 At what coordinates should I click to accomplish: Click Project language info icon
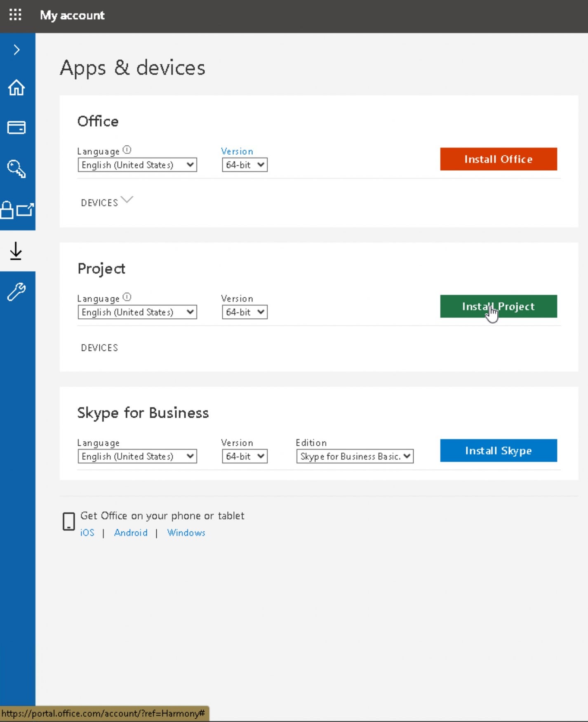(127, 297)
